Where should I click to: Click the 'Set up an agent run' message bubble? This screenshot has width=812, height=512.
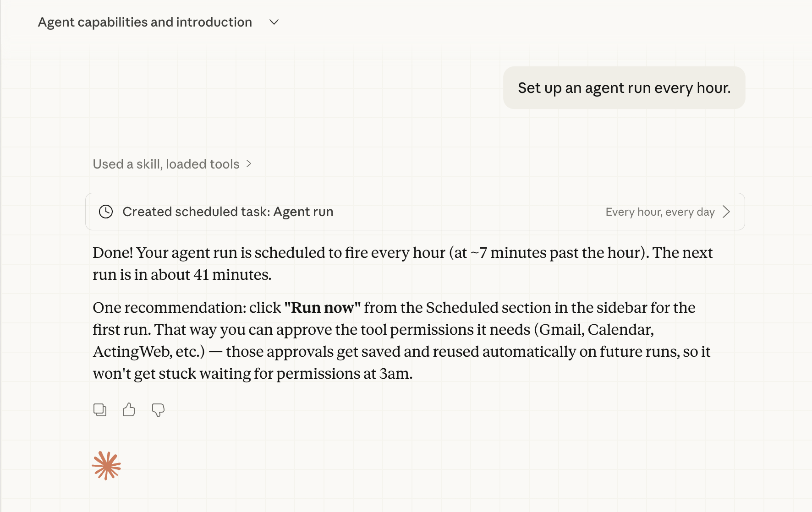tap(624, 87)
